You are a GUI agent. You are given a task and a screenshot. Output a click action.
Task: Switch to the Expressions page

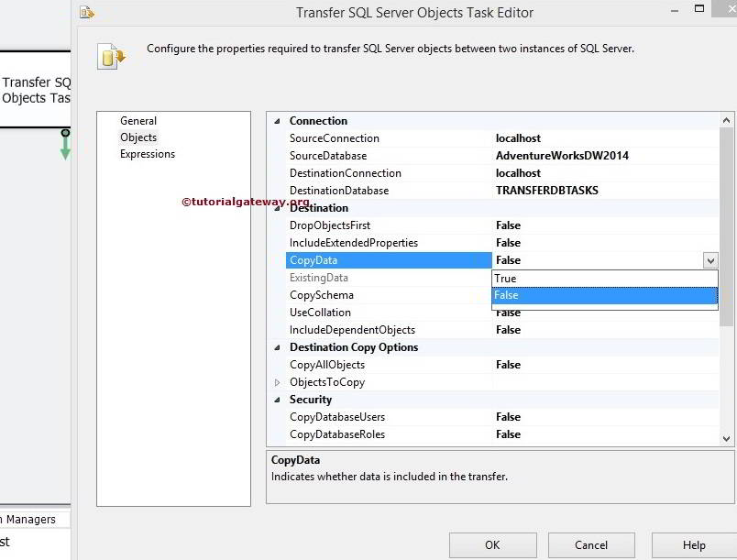[x=147, y=154]
